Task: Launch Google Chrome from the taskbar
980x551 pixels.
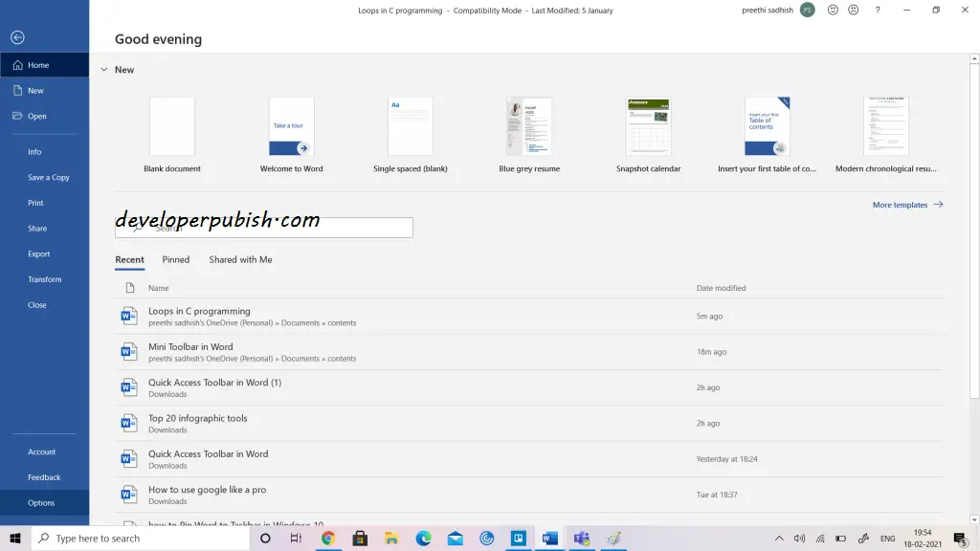Action: [328, 538]
